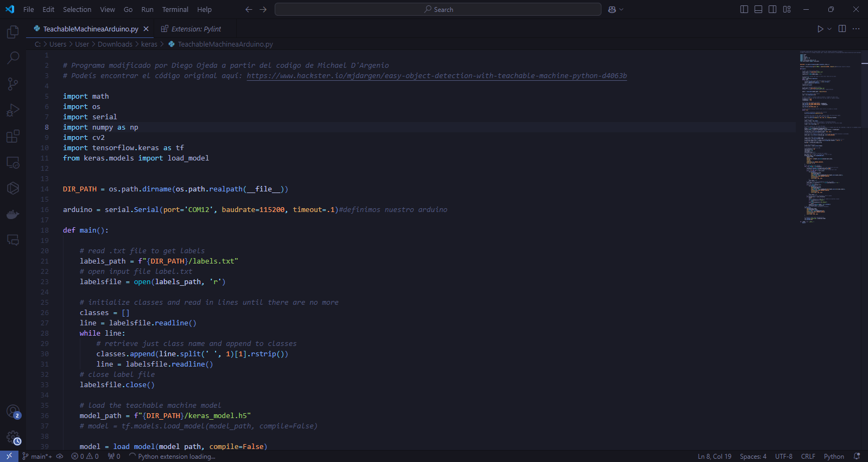Expand the keras breadcrumb segment

coord(149,44)
